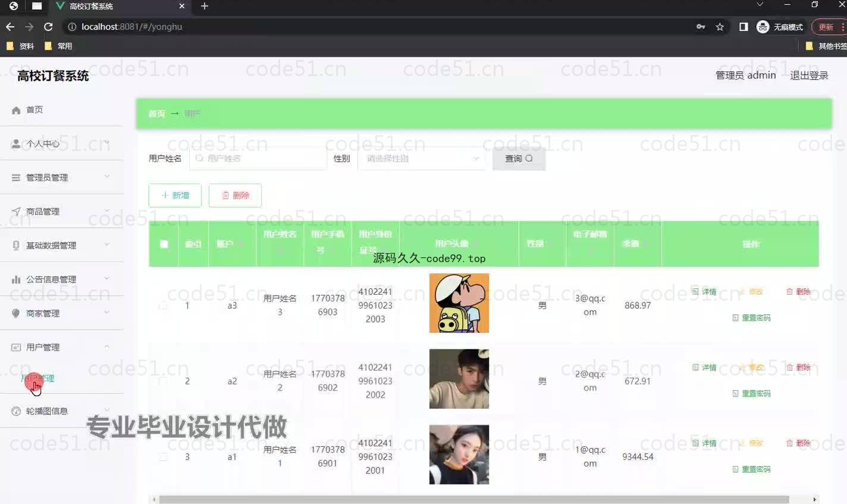Open the saved passwords key icon
This screenshot has height=504, width=847.
click(701, 27)
